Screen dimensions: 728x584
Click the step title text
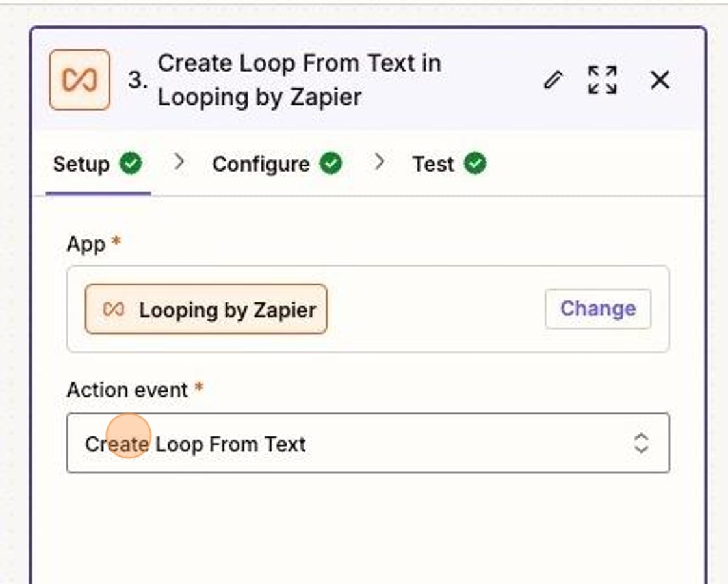(x=300, y=79)
